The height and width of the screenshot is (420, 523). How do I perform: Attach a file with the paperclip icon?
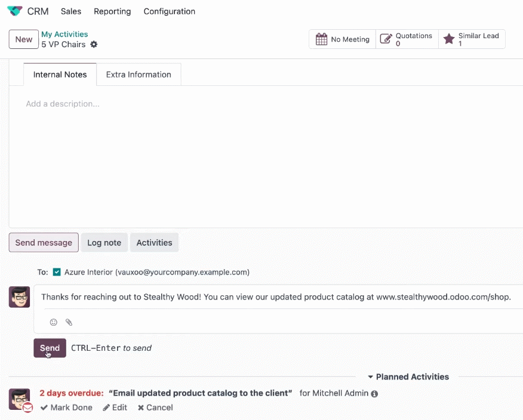click(69, 322)
